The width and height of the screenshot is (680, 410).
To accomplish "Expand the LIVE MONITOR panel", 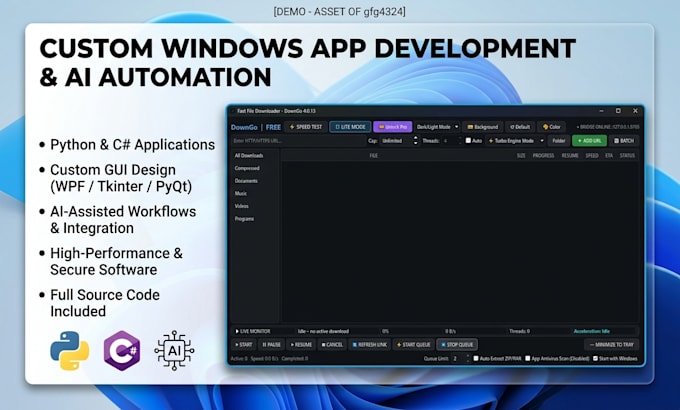I will (x=252, y=331).
